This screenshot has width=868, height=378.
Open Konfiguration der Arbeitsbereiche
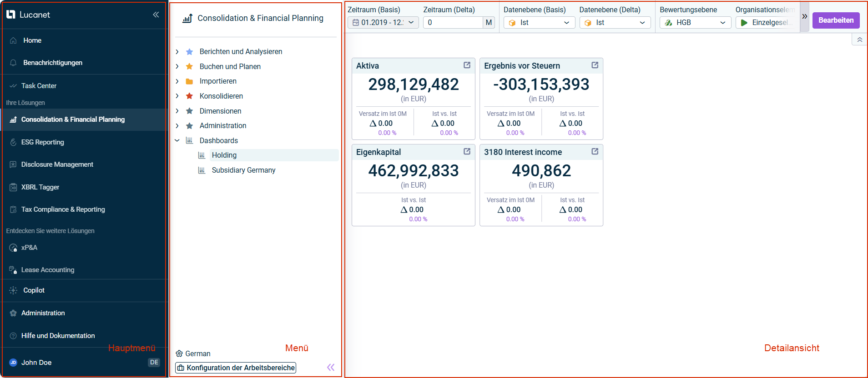click(236, 368)
